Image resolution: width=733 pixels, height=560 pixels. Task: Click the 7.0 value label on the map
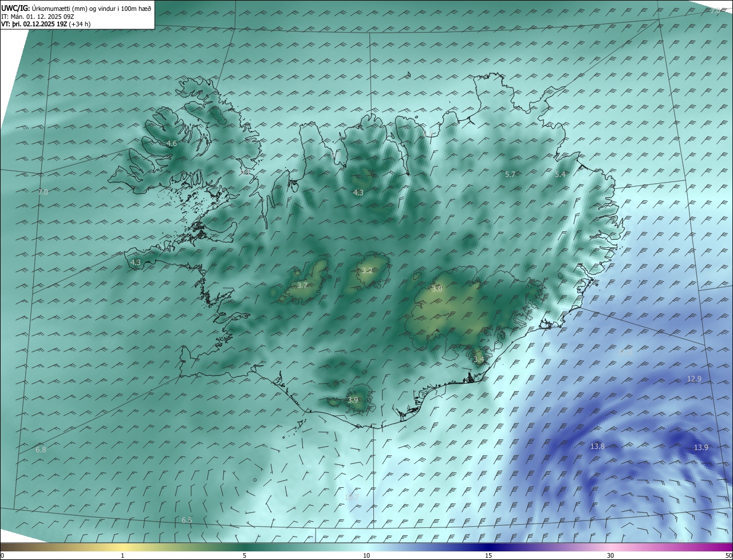pyautogui.click(x=43, y=192)
